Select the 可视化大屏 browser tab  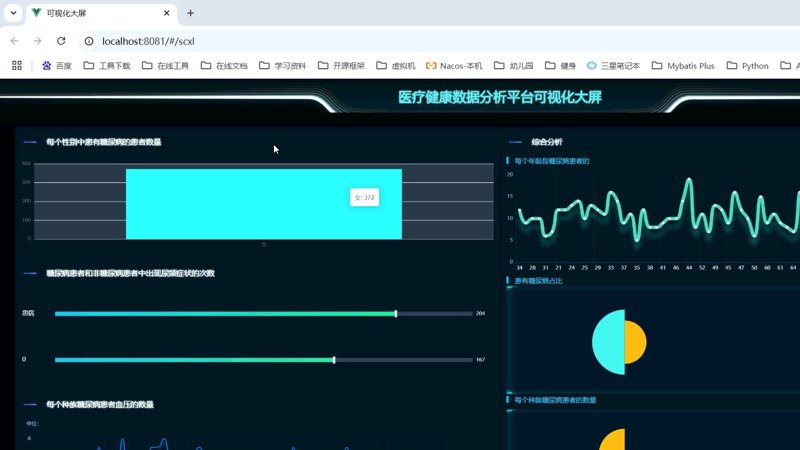101,13
